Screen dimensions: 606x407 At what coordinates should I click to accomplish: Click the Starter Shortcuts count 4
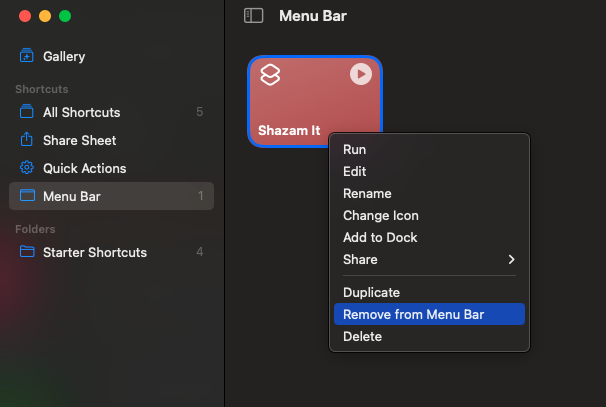(x=200, y=252)
